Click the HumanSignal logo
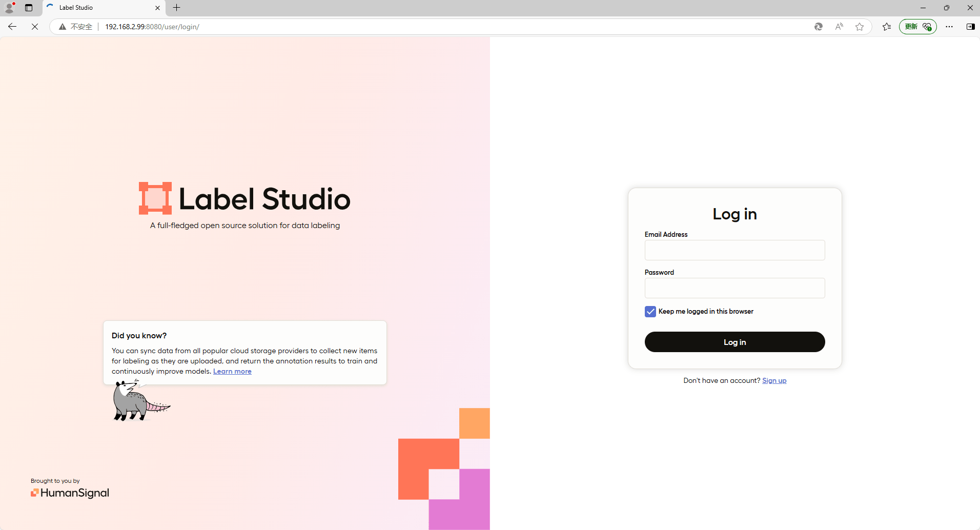Viewport: 980px width, 530px height. click(x=70, y=493)
